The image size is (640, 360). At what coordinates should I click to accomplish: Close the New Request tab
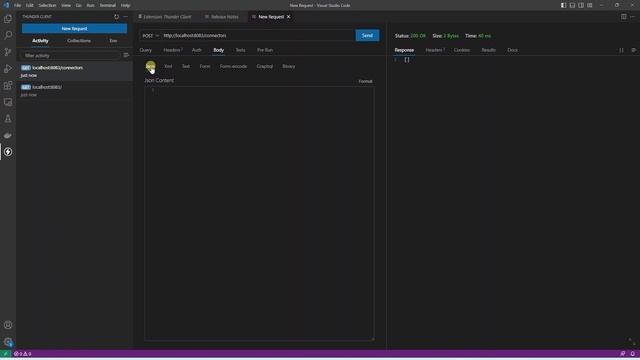(x=289, y=17)
